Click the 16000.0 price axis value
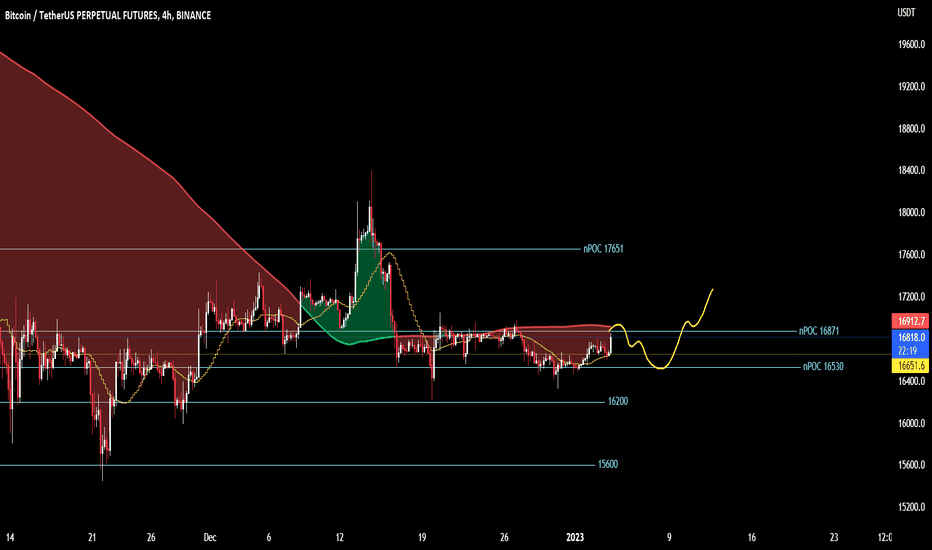The height and width of the screenshot is (550, 932). pyautogui.click(x=911, y=423)
